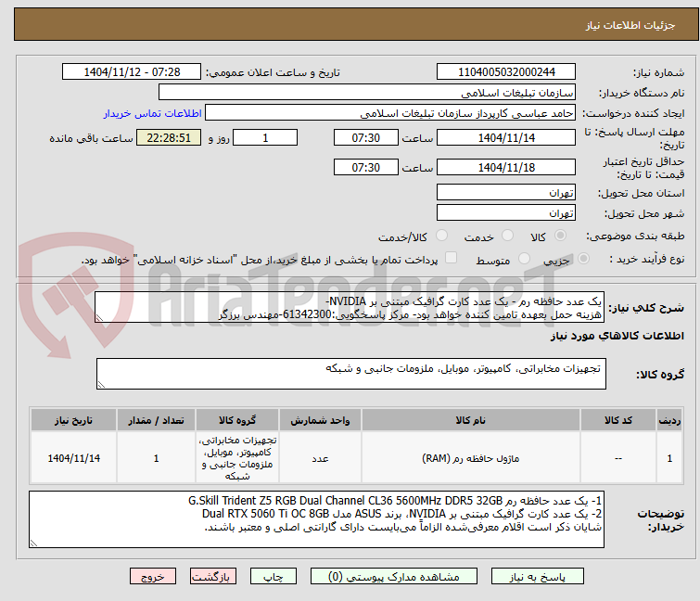Click the table date cell 1404/11/14

[x=73, y=458]
